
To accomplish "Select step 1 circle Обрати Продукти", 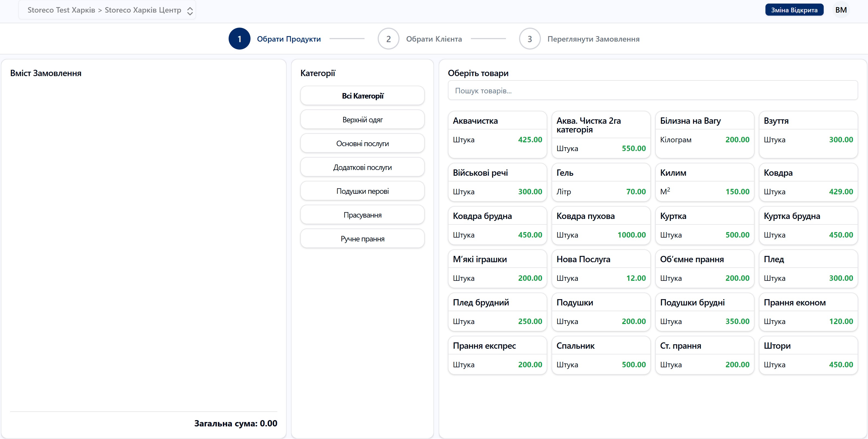I will click(239, 39).
